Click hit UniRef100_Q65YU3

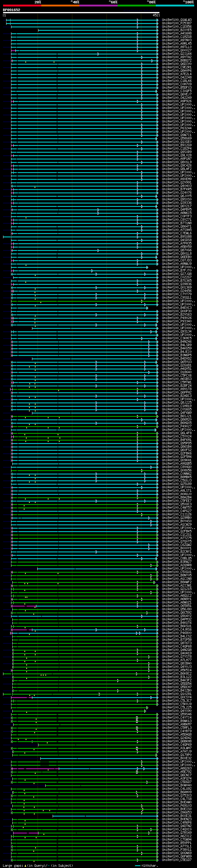pyautogui.click(x=177, y=362)
